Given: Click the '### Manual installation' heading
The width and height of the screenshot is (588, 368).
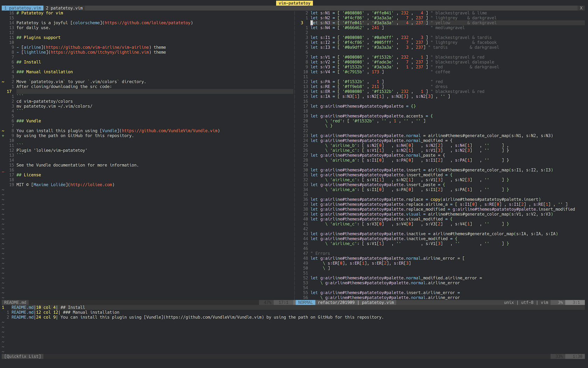Looking at the screenshot, I should click(x=45, y=72).
